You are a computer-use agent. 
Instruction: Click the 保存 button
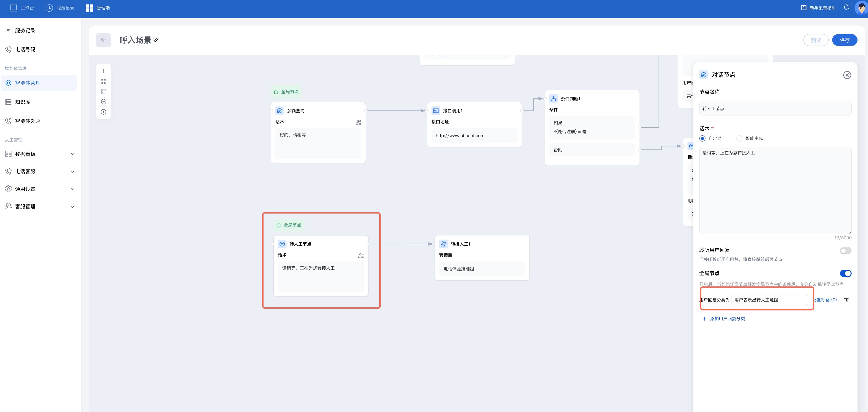coord(845,40)
